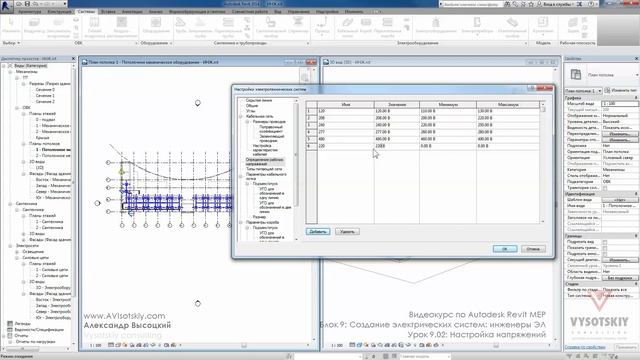Click the project browser vertical scrollbar

[x=74, y=204]
